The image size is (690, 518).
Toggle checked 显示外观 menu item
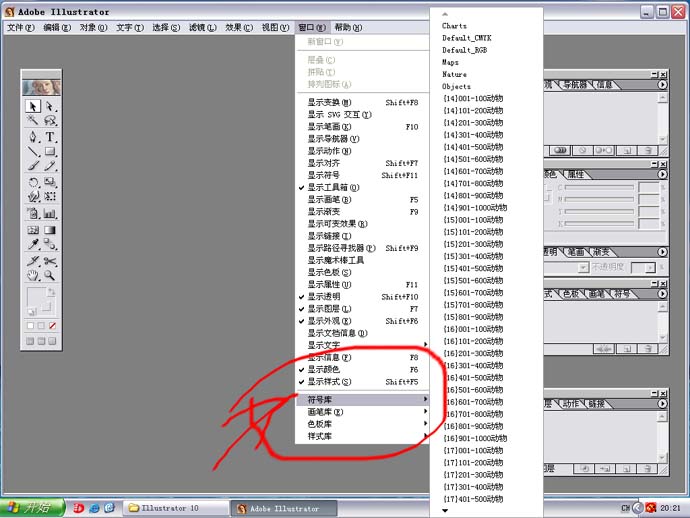point(363,321)
